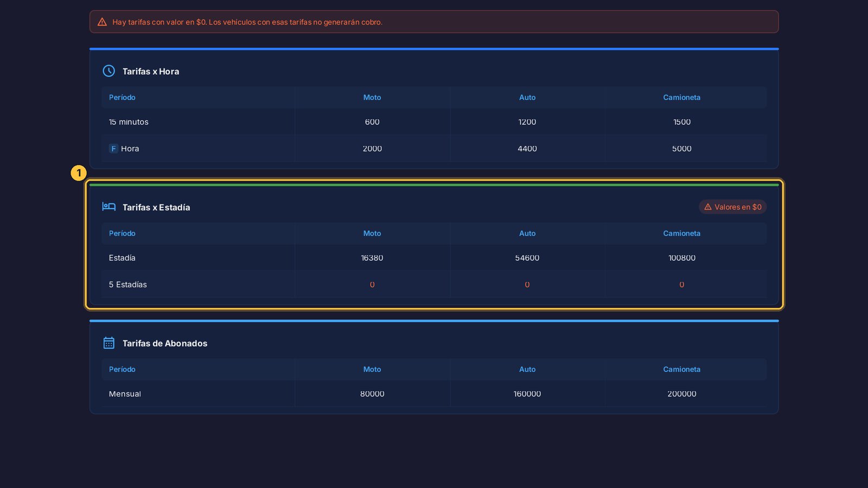The image size is (868, 488).
Task: Click the Valores en $0 badge label
Action: click(x=738, y=207)
